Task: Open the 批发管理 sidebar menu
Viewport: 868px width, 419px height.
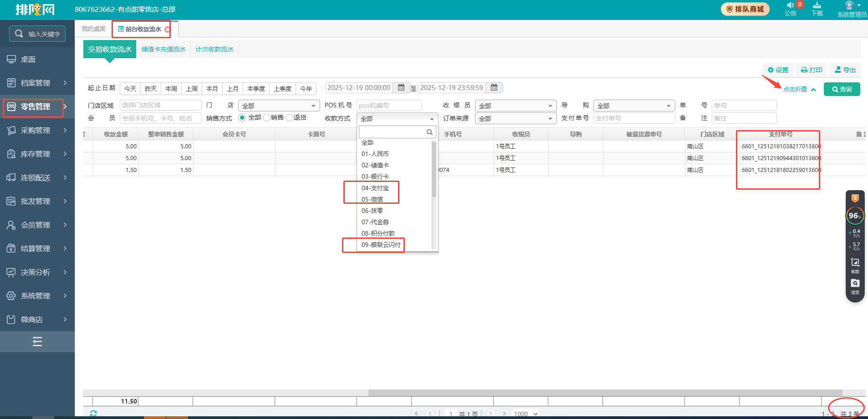Action: click(x=37, y=201)
